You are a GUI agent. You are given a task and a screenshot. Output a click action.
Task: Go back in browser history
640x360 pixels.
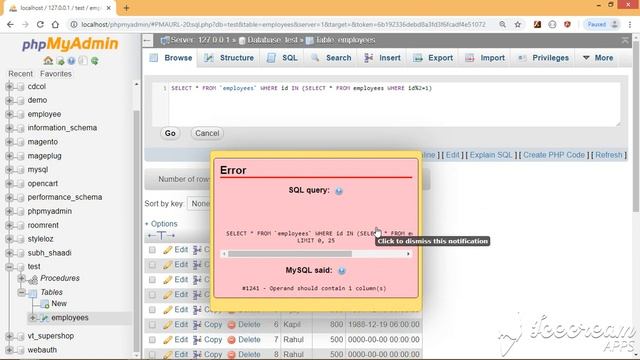pyautogui.click(x=10, y=24)
